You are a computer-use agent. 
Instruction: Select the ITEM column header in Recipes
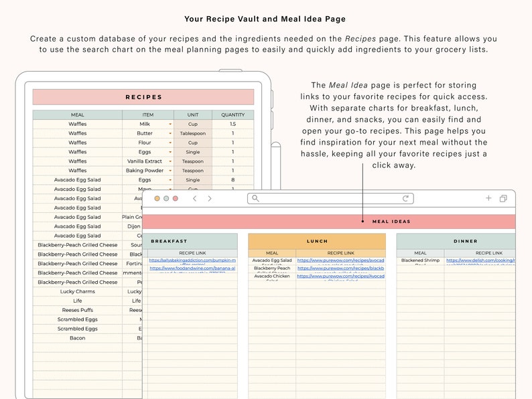tap(148, 115)
